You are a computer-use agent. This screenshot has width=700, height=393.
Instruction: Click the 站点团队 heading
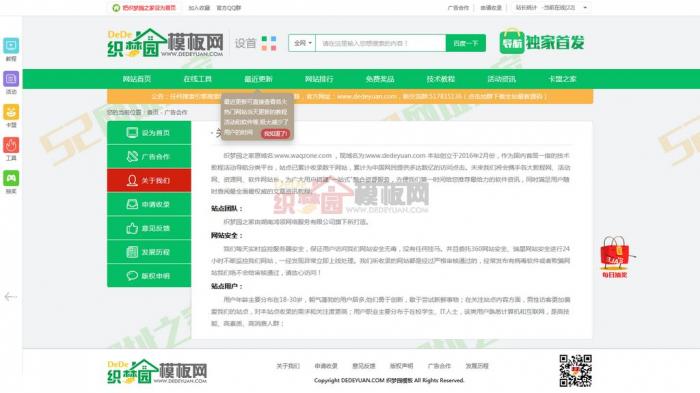point(227,208)
